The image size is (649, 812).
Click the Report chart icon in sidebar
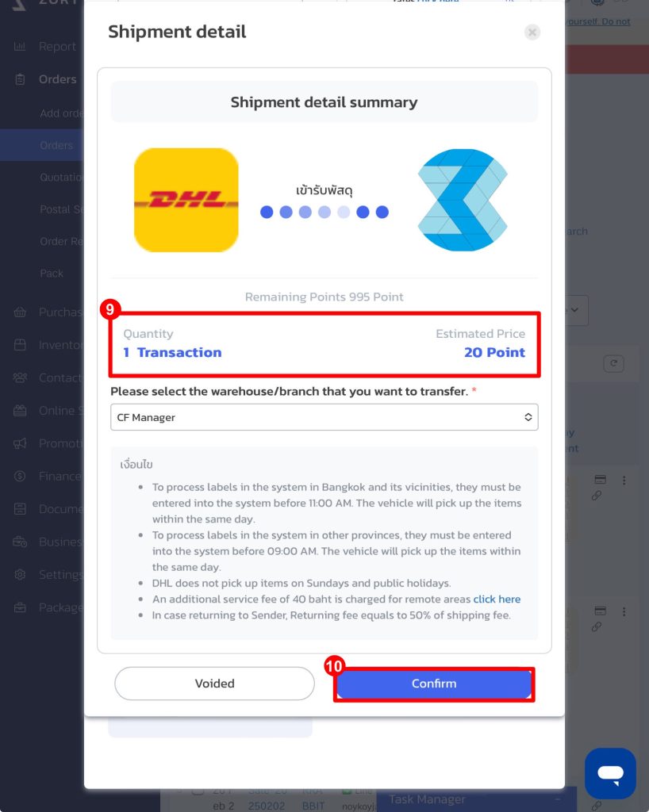(x=20, y=47)
